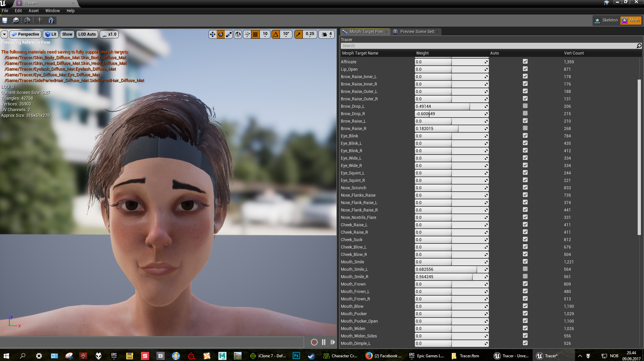This screenshot has height=361, width=644.
Task: Open the Show menu in viewport
Action: (x=67, y=34)
